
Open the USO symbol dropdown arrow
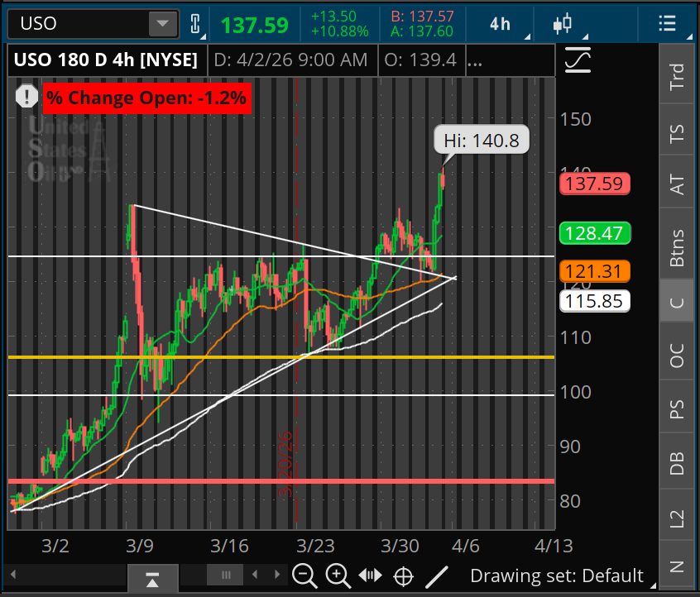[162, 24]
